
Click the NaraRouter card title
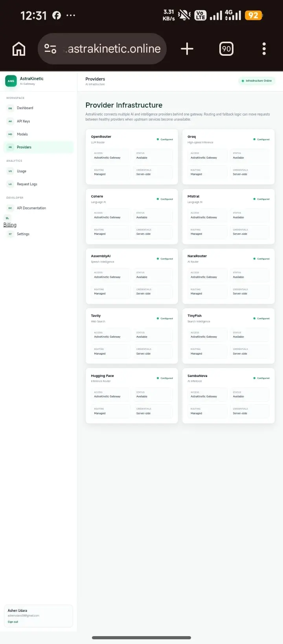pyautogui.click(x=197, y=256)
